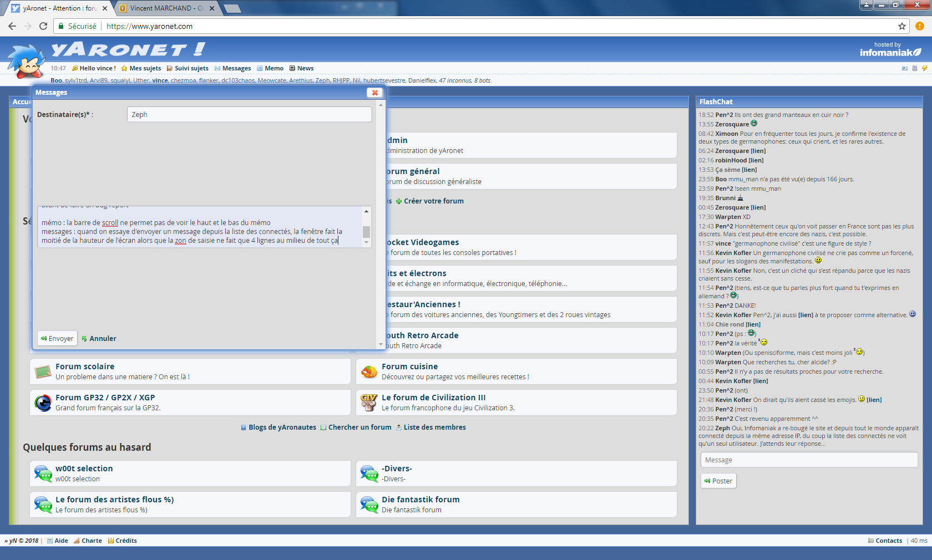The width and height of the screenshot is (932, 560).
Task: Click the Forum scolaire chalkboard icon
Action: click(43, 371)
